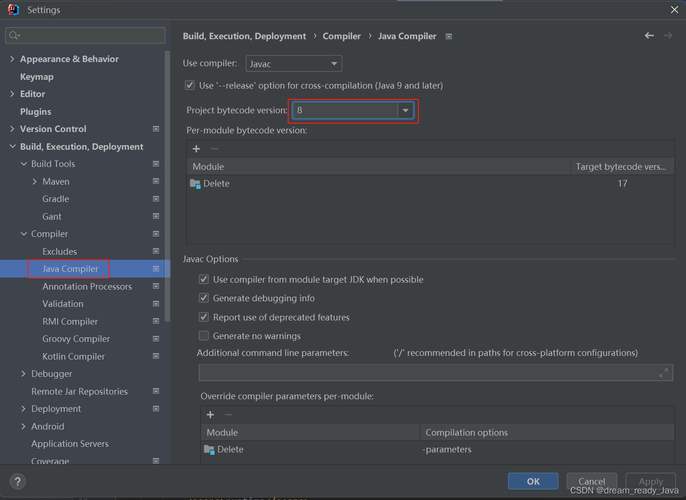Open the Project bytecode version dropdown
Image resolution: width=686 pixels, height=500 pixels.
point(405,110)
